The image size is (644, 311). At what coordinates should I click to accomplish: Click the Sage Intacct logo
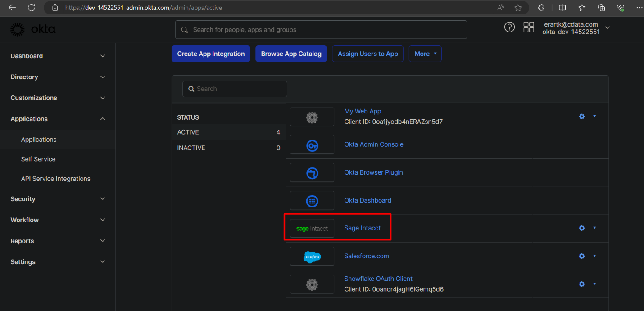[x=312, y=228]
